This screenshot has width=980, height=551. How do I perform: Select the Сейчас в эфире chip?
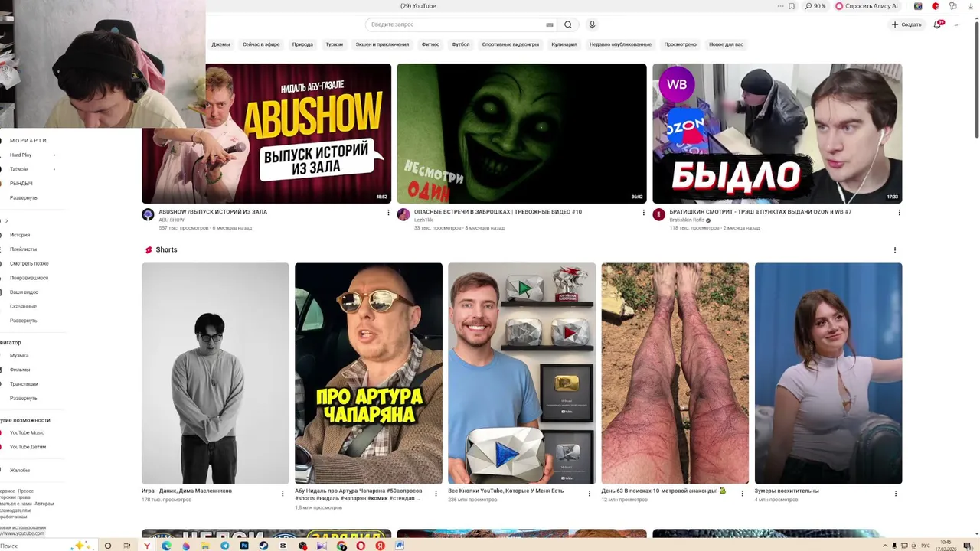261,44
